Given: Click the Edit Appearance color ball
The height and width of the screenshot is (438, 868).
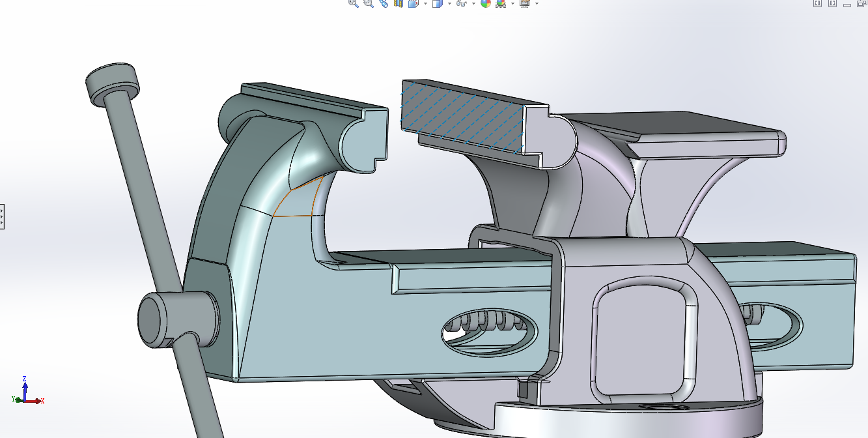Looking at the screenshot, I should click(486, 3).
